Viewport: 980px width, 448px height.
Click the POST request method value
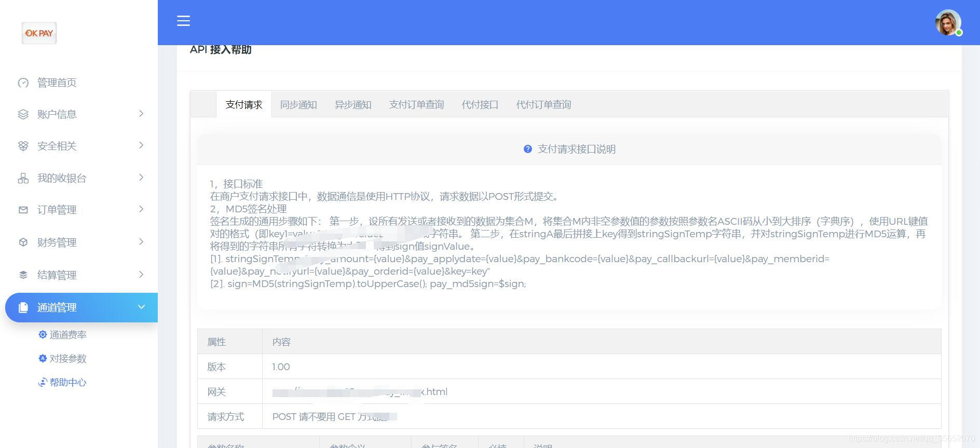coord(334,416)
